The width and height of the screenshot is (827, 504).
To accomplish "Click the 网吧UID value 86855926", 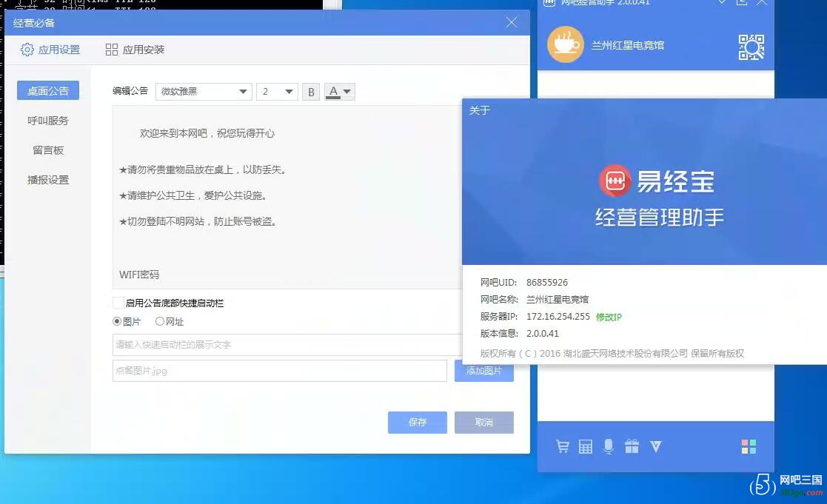I will (x=547, y=283).
